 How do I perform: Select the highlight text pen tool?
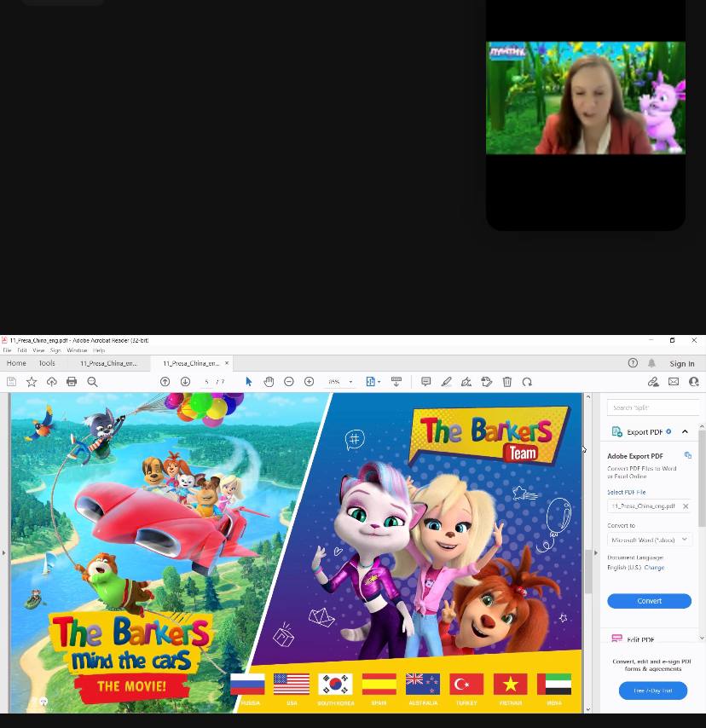point(446,382)
